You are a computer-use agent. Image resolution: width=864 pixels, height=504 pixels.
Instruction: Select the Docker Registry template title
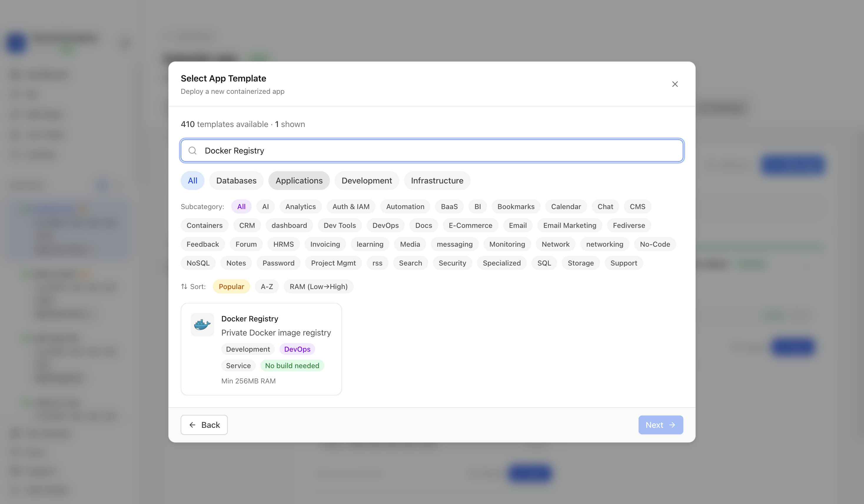click(250, 319)
